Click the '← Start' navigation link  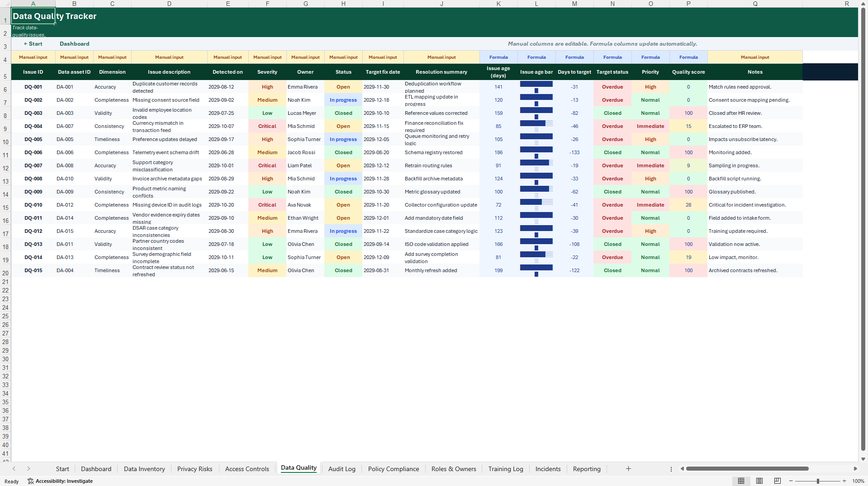[x=33, y=44]
